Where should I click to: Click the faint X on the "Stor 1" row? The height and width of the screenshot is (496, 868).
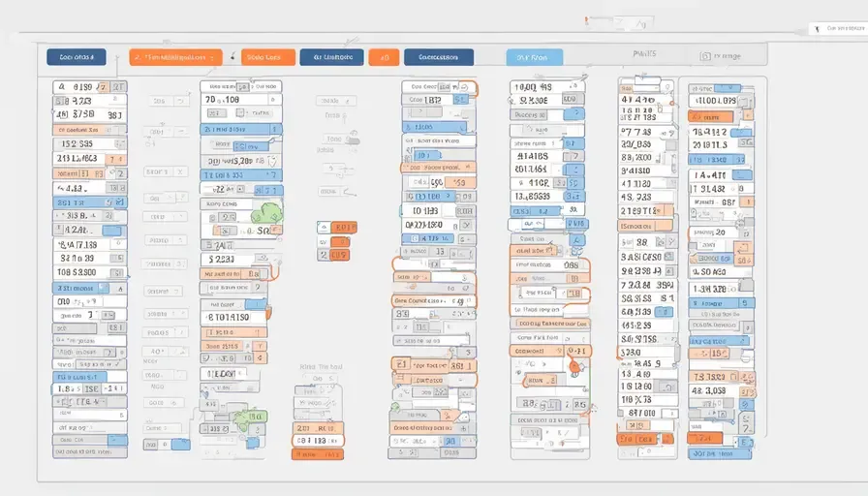click(180, 172)
